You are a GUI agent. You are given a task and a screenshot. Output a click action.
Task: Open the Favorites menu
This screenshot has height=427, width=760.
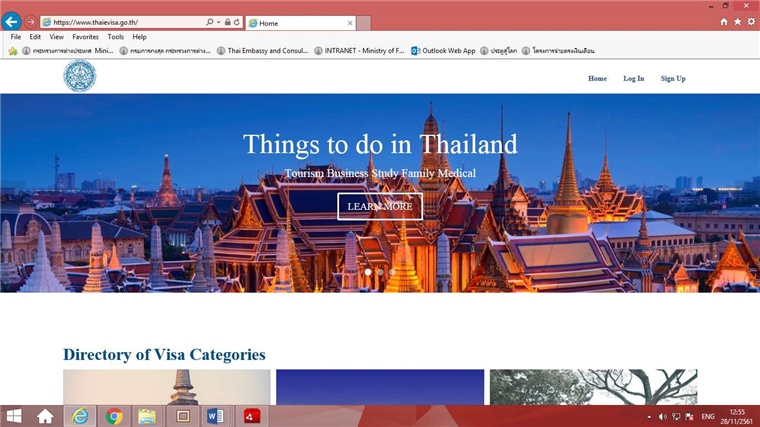85,37
